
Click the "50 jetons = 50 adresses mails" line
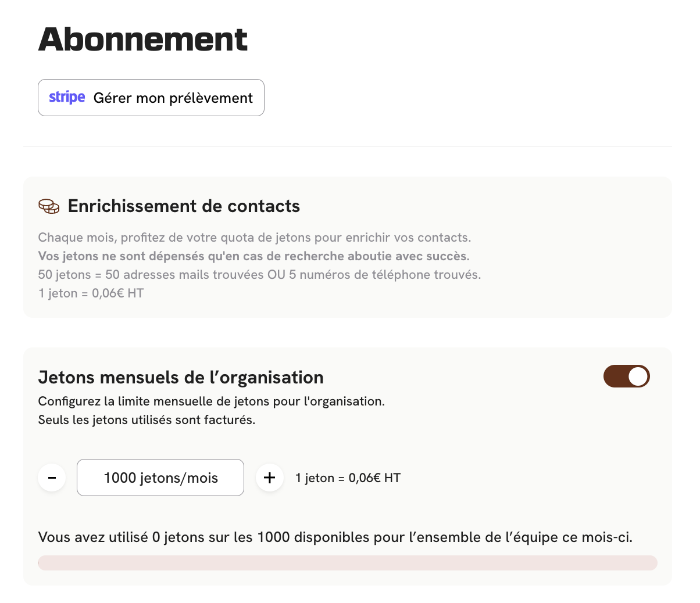[259, 275]
